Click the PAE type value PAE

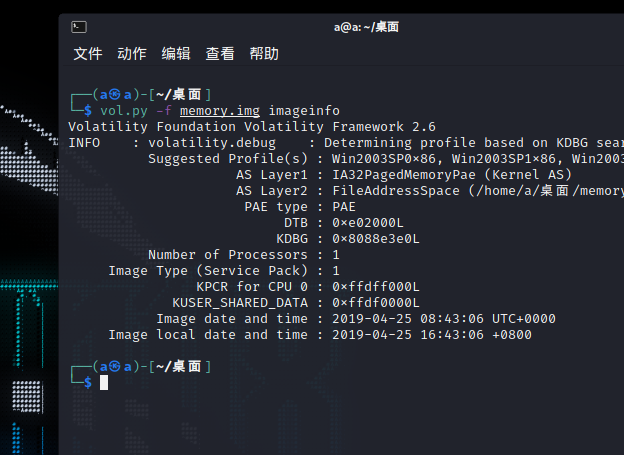(x=344, y=207)
